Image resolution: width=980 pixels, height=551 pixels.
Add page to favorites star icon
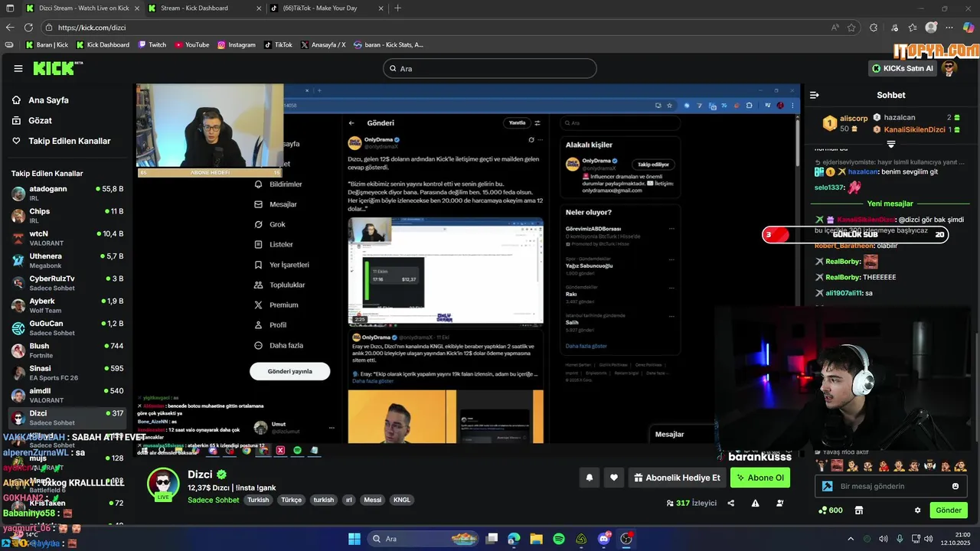851,28
